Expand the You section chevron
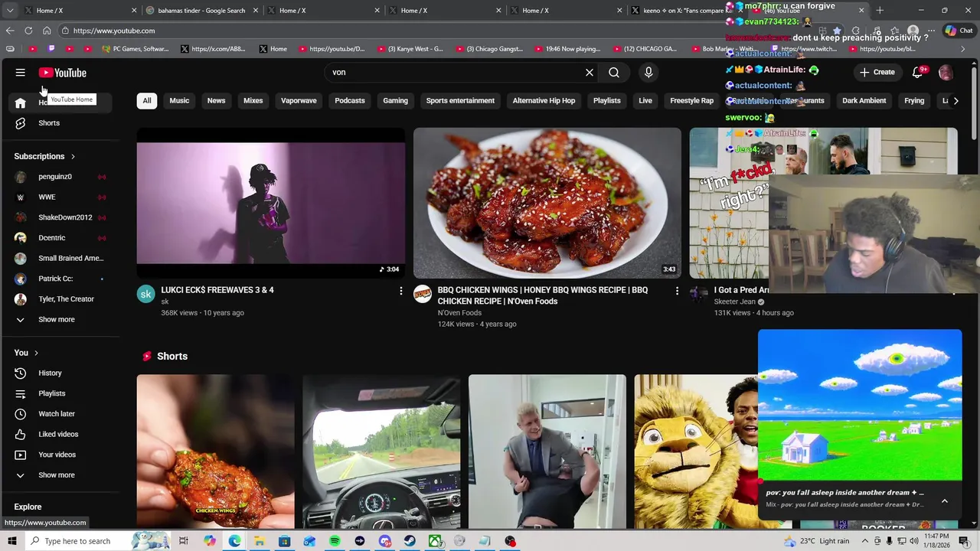This screenshot has width=980, height=551. 36,353
